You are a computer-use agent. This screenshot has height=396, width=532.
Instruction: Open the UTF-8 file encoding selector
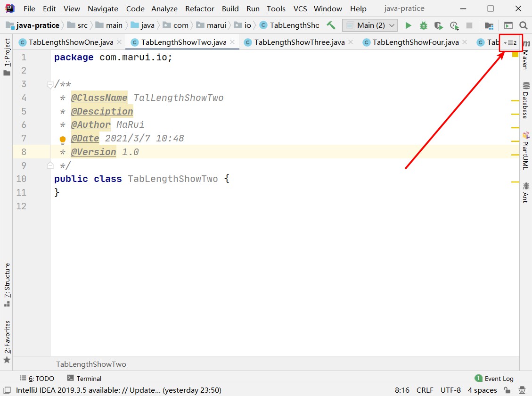[450, 390]
